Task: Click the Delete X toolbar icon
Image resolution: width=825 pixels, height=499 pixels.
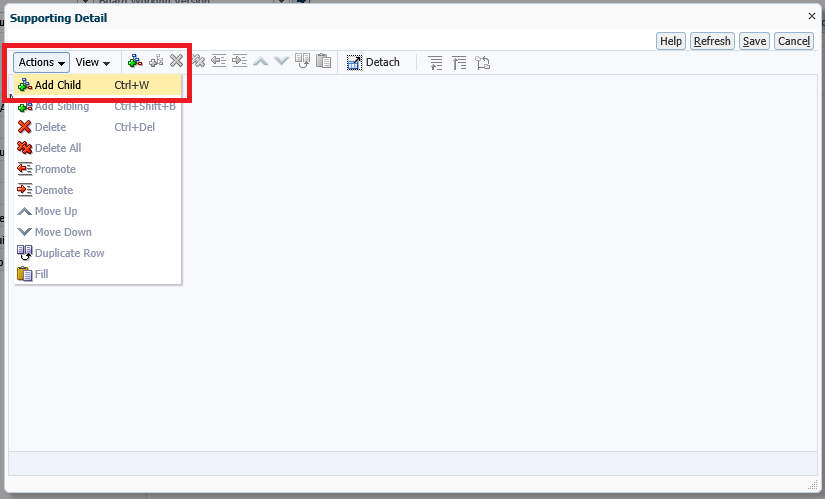Action: [x=177, y=62]
